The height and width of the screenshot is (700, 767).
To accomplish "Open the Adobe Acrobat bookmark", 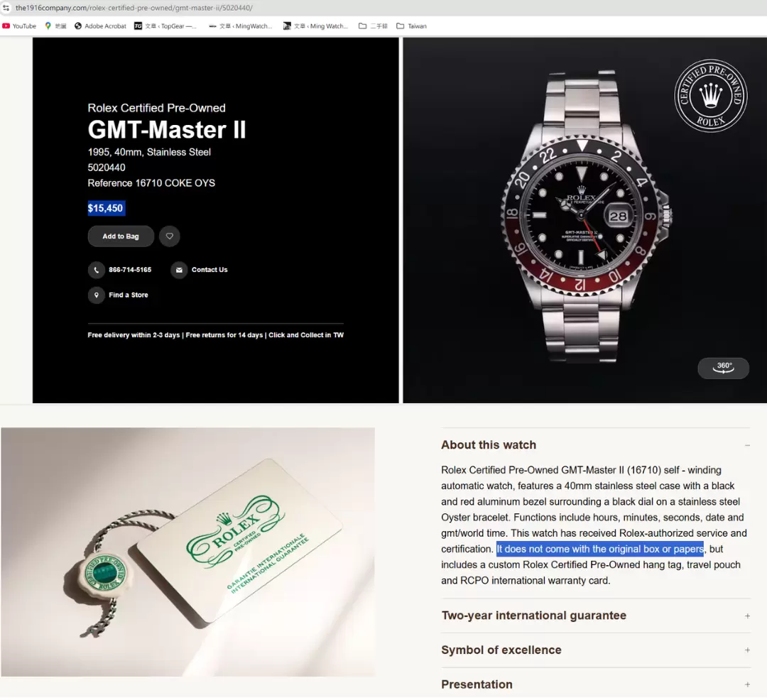I will [100, 26].
